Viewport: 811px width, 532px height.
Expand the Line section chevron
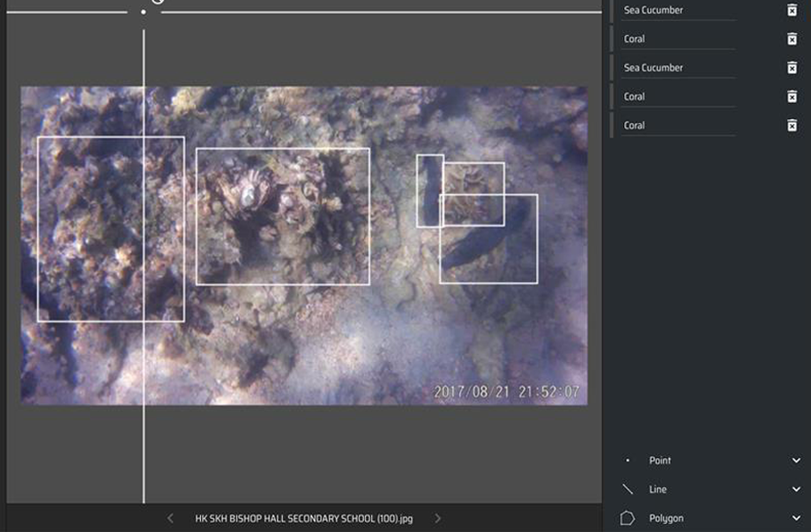796,490
